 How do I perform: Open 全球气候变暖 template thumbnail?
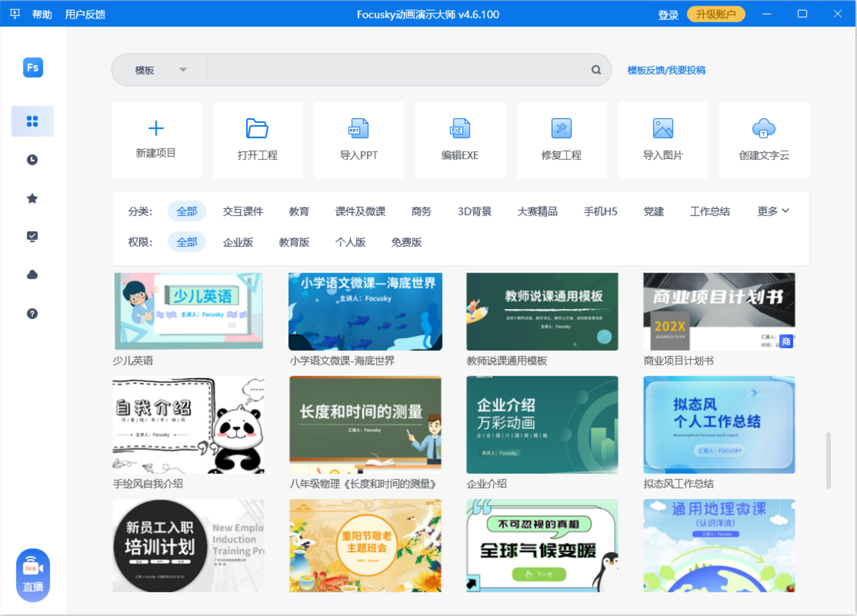click(x=542, y=546)
